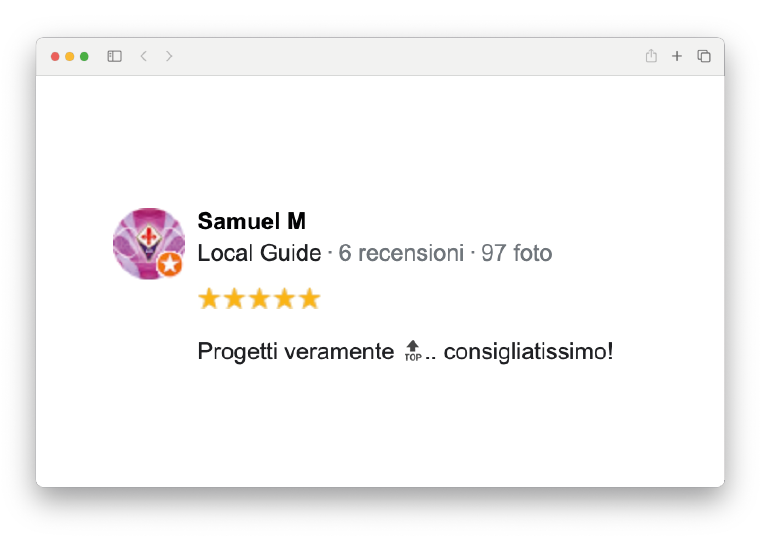
Task: Click the first rating star
Action: [209, 299]
